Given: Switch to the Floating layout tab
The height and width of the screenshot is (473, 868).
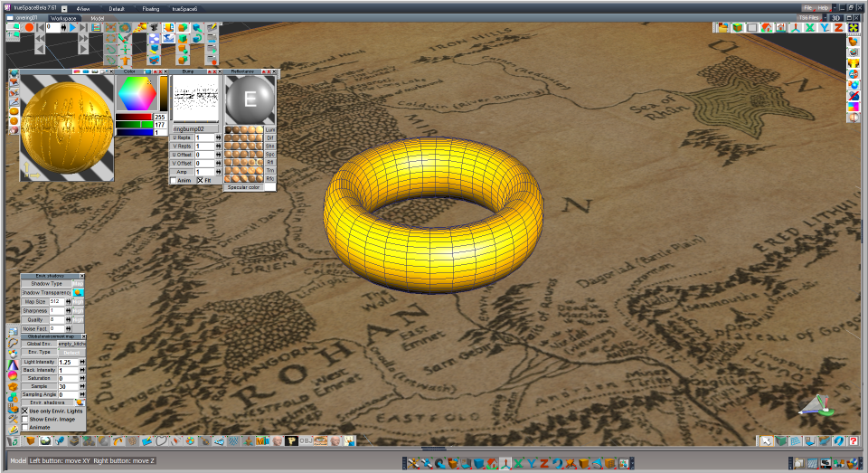Looking at the screenshot, I should tap(151, 9).
